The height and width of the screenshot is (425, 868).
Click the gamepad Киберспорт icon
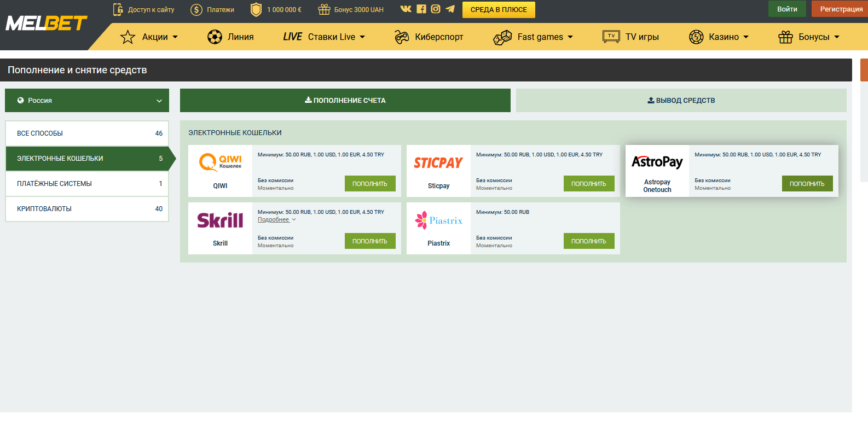[402, 37]
